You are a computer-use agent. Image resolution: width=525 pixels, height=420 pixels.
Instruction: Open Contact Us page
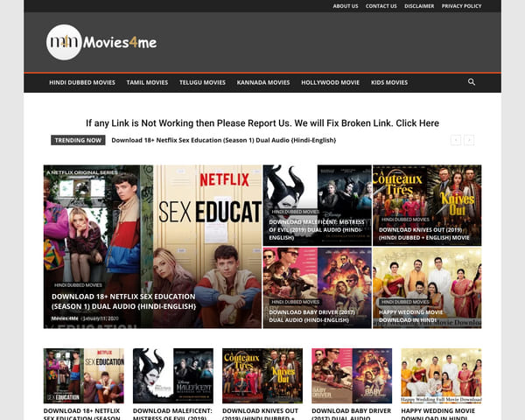381,6
